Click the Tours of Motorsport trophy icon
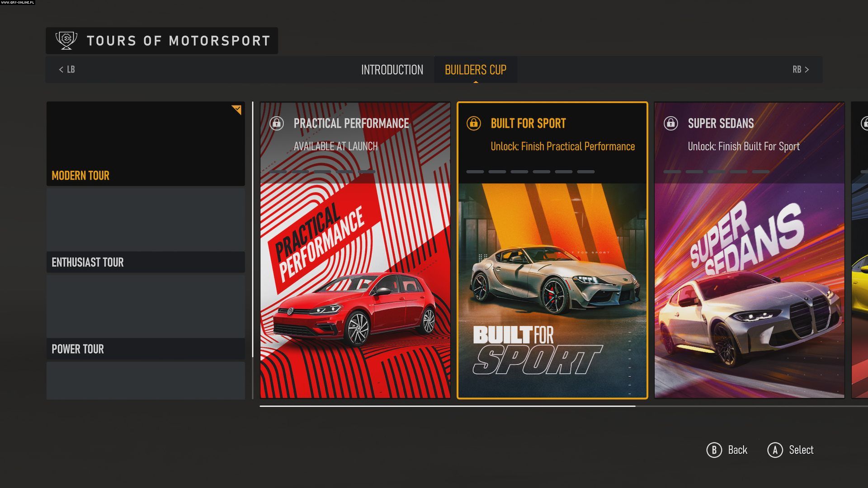This screenshot has height=488, width=868. (66, 40)
